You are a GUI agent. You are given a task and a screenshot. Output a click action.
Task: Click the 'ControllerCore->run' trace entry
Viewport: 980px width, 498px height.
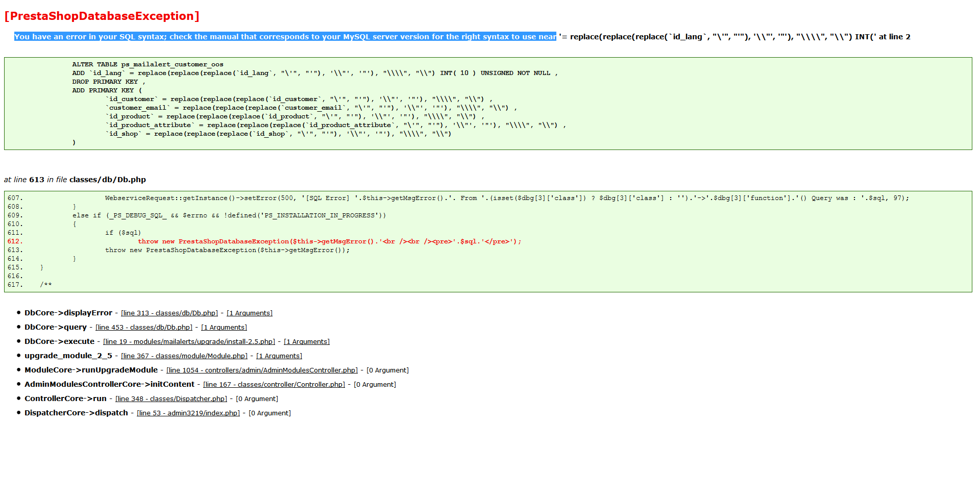[x=66, y=399]
